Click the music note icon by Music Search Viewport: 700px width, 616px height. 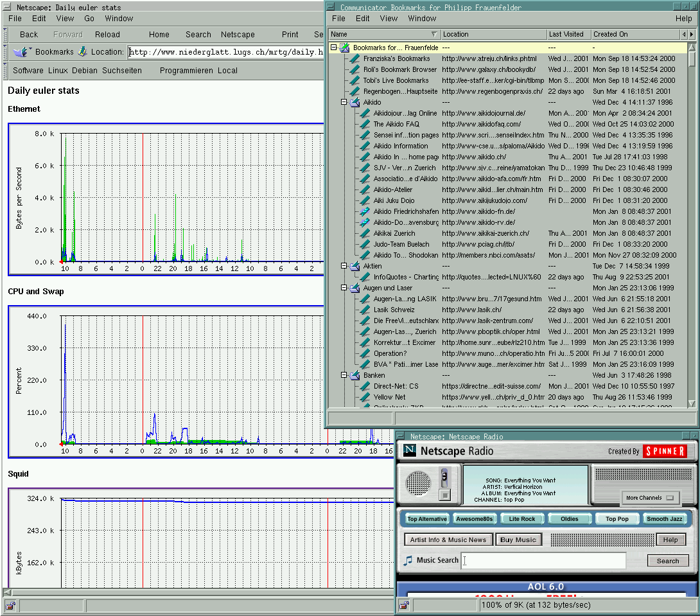coord(408,561)
